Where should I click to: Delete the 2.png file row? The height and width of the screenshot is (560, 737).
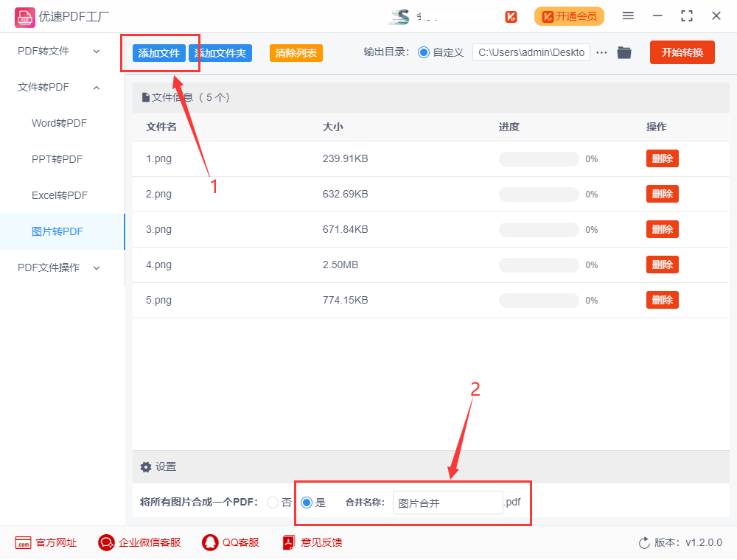tap(663, 194)
